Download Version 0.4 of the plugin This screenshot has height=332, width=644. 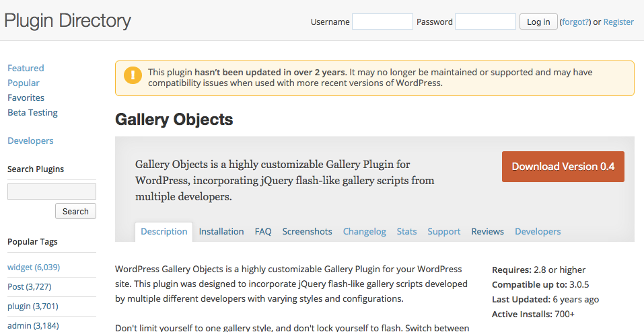click(563, 167)
